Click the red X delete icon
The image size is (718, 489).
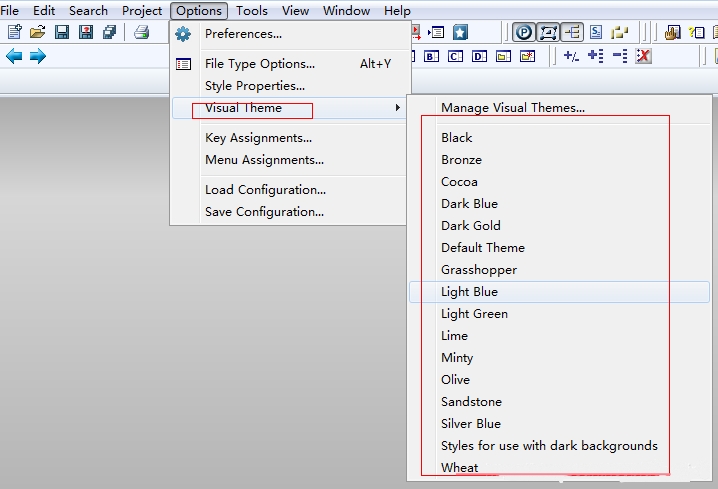(644, 56)
